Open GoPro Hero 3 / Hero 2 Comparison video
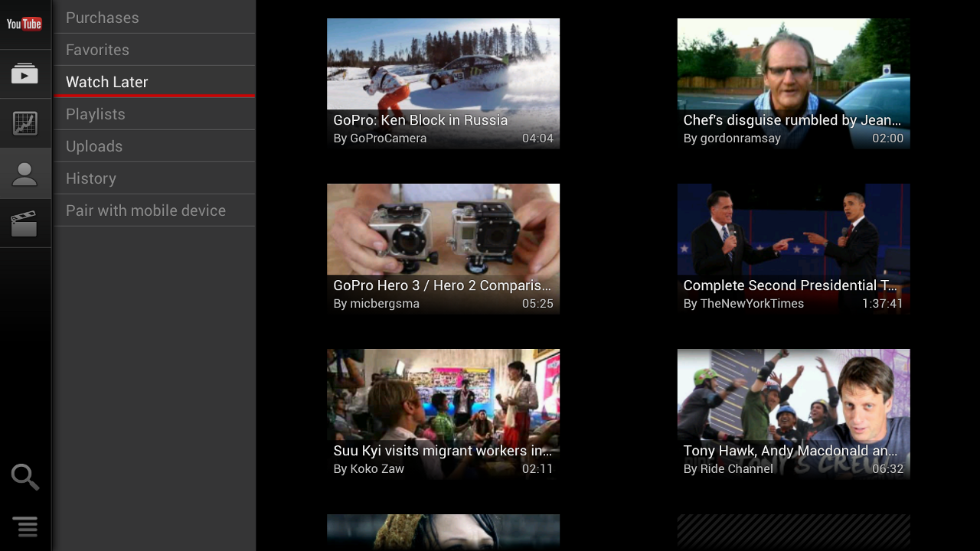 [443, 249]
